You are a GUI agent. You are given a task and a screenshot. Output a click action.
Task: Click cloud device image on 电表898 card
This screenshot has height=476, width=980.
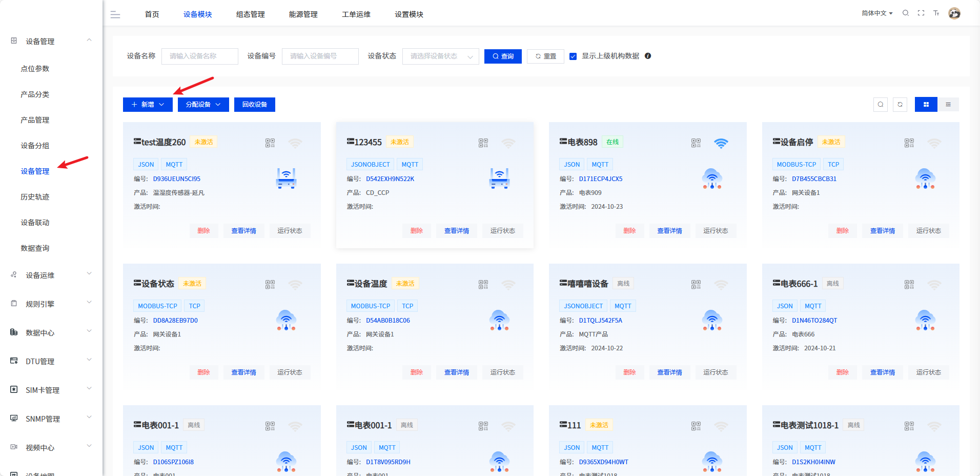click(x=712, y=179)
